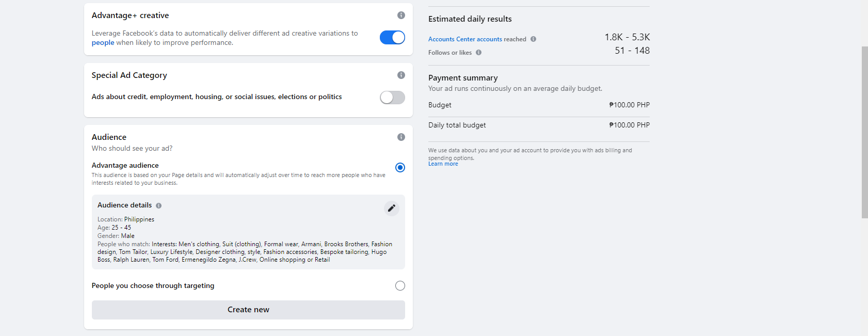Click the Accounts Center reached info icon

click(x=533, y=39)
